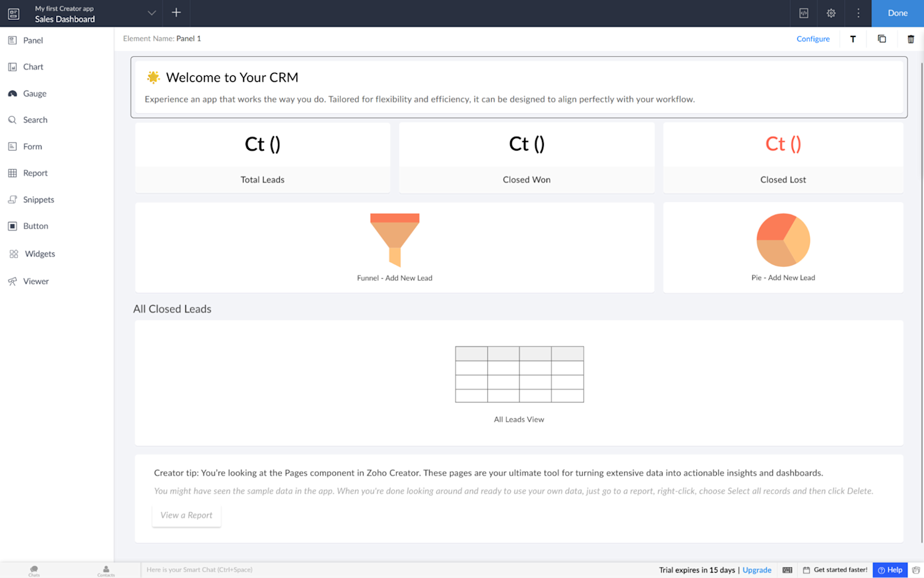This screenshot has height=578, width=924.
Task: Click the Smart Chat input field
Action: 396,570
